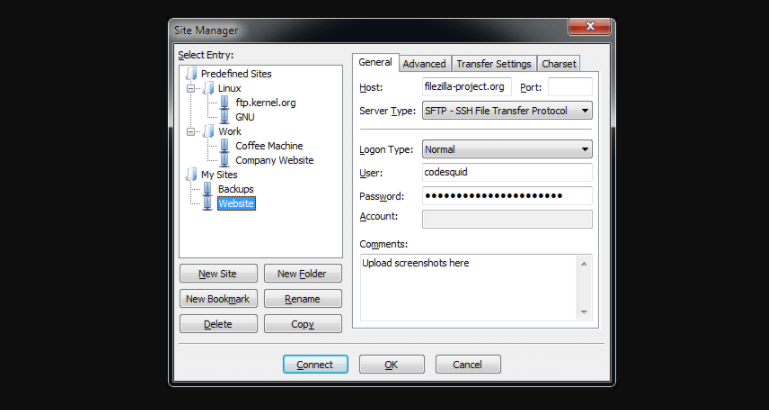Click the New Site button
Screen dimensions: 769x410
[x=218, y=274]
